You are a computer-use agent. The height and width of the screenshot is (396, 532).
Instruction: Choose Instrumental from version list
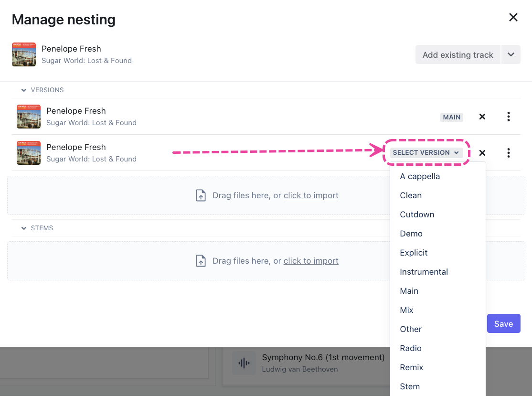424,272
